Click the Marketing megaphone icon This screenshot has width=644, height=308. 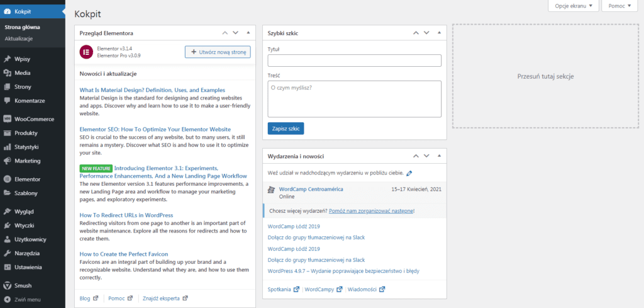tap(7, 161)
